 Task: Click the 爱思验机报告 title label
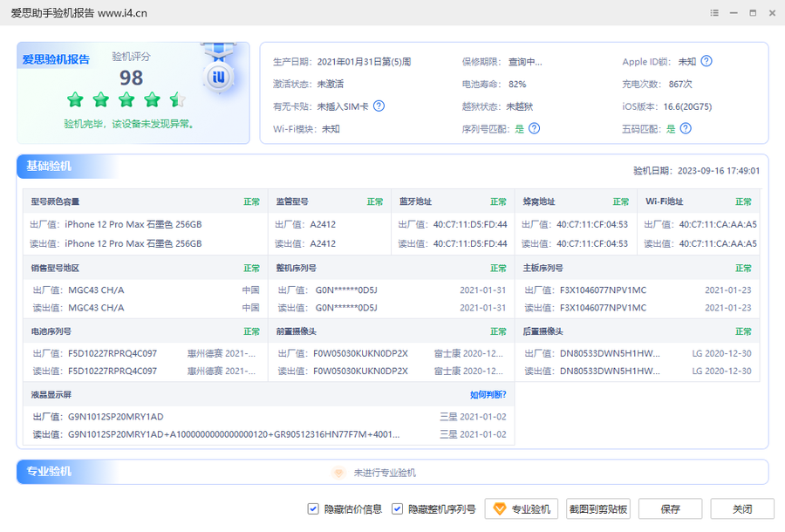tap(56, 59)
